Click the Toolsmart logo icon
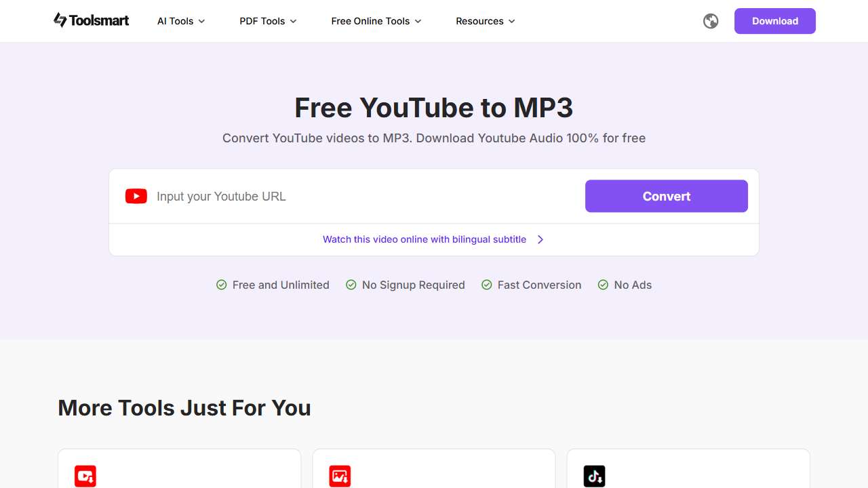The image size is (868, 488). 61,20
